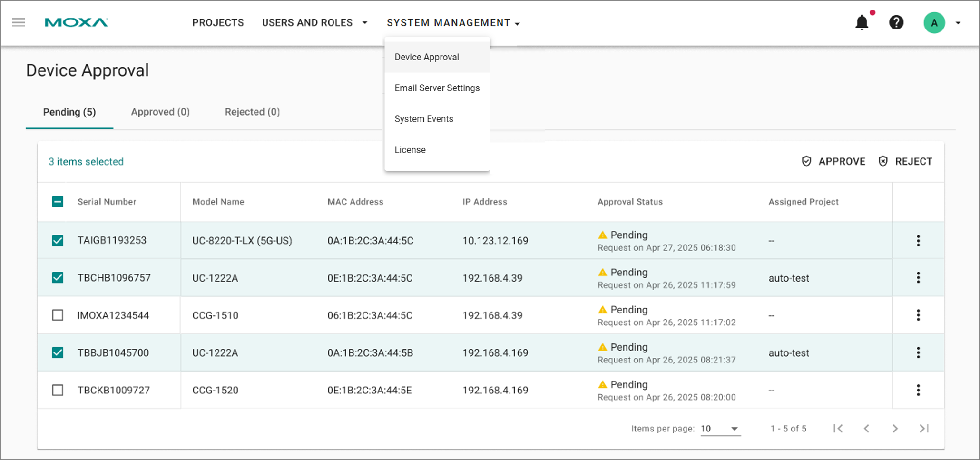
Task: Uncheck the TBCHB1096757 device checkbox
Action: click(x=58, y=278)
